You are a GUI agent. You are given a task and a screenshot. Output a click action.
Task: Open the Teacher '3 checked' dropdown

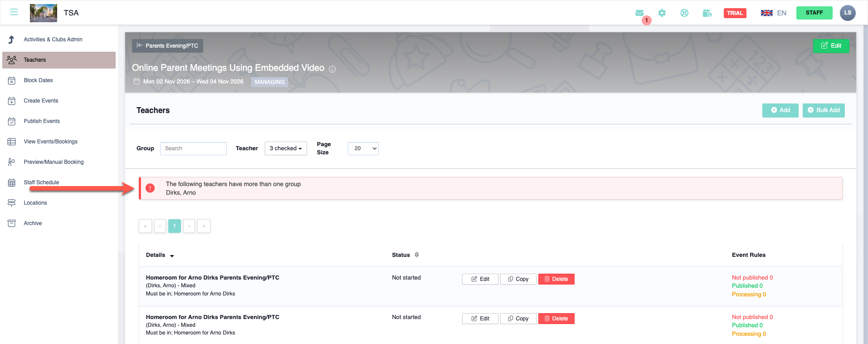coord(286,148)
